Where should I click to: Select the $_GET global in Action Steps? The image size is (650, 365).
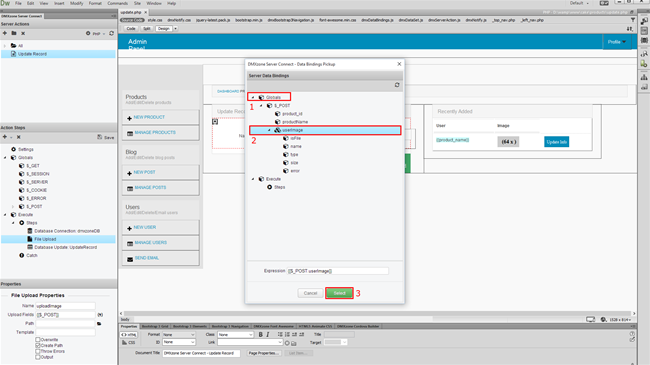tap(33, 165)
